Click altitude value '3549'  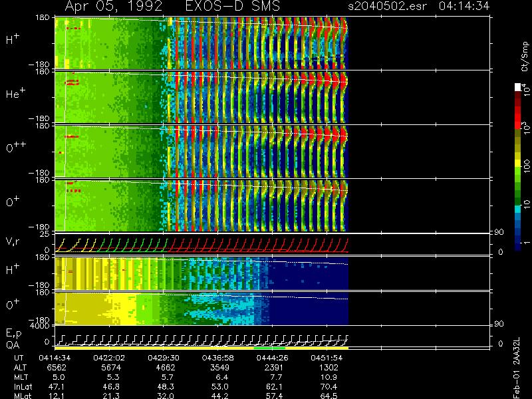[219, 368]
